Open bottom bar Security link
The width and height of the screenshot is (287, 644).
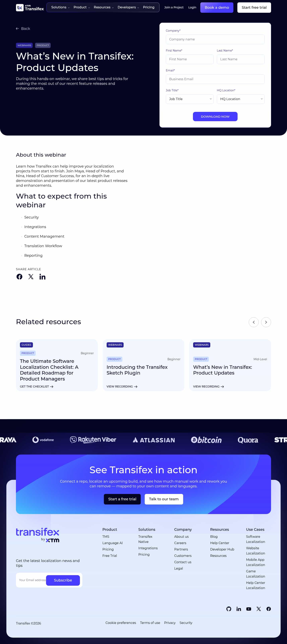click(186, 623)
